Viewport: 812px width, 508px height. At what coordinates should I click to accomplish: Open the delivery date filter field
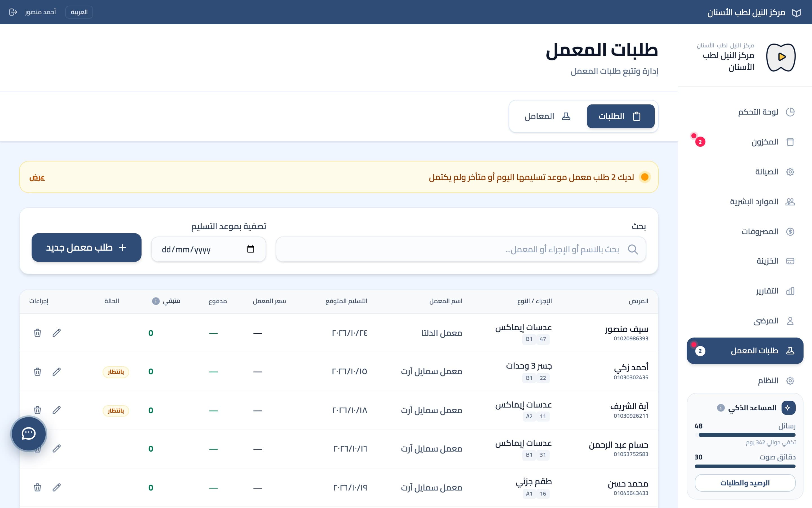pos(208,249)
